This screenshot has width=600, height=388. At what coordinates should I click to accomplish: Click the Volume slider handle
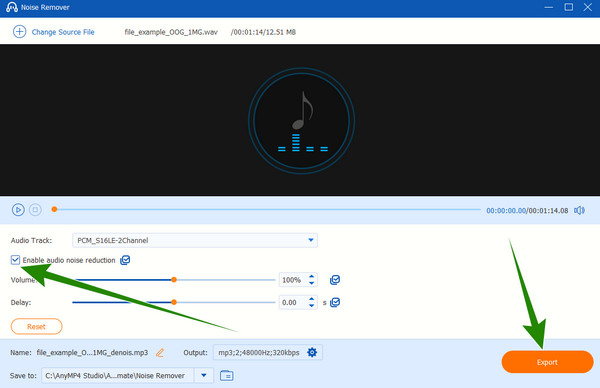(x=174, y=280)
